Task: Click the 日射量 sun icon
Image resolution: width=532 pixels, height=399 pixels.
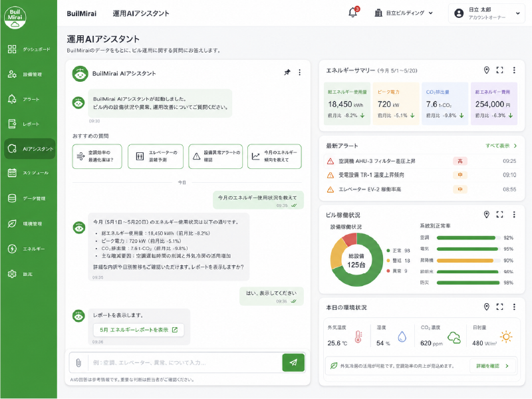Action: 506,337
